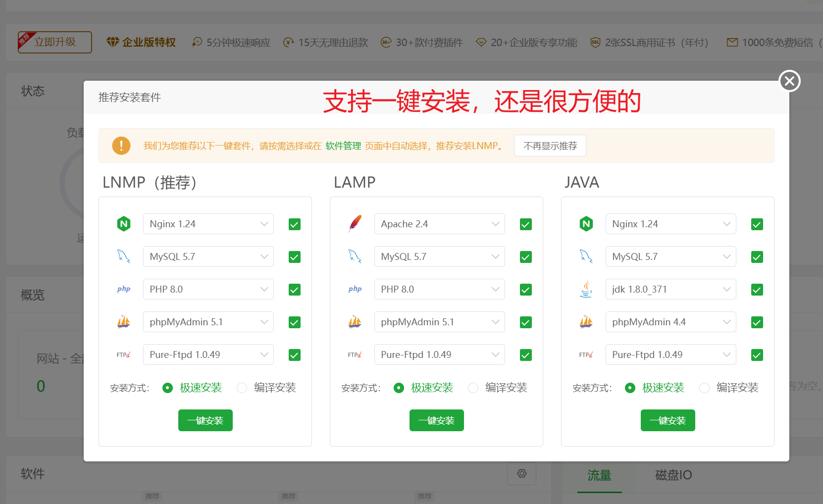823x504 pixels.
Task: Click 一键安装 button under LNMP
Action: tap(206, 420)
